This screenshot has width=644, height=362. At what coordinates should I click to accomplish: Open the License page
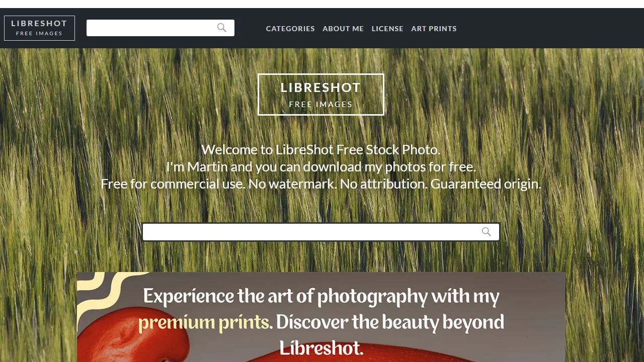pyautogui.click(x=387, y=29)
